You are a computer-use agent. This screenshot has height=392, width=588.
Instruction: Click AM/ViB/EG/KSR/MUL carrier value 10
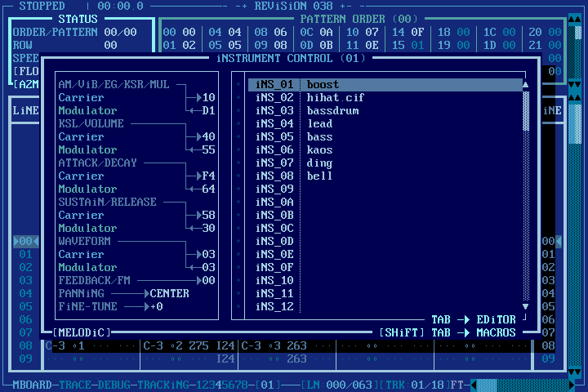(209, 97)
